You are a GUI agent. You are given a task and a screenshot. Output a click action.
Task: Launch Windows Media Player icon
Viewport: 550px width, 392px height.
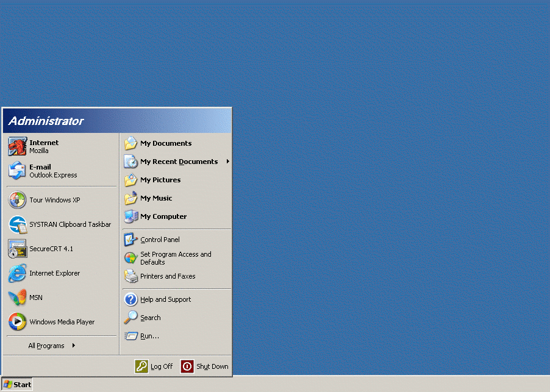17,322
